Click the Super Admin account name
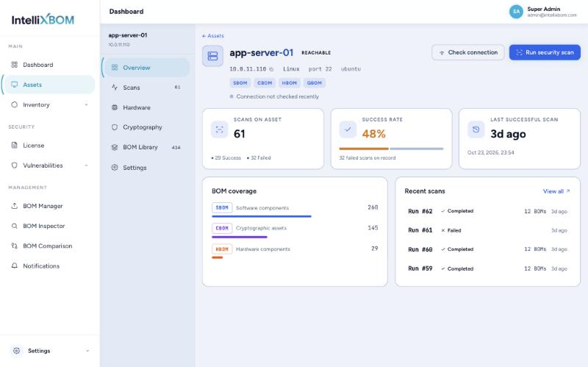 click(x=544, y=9)
